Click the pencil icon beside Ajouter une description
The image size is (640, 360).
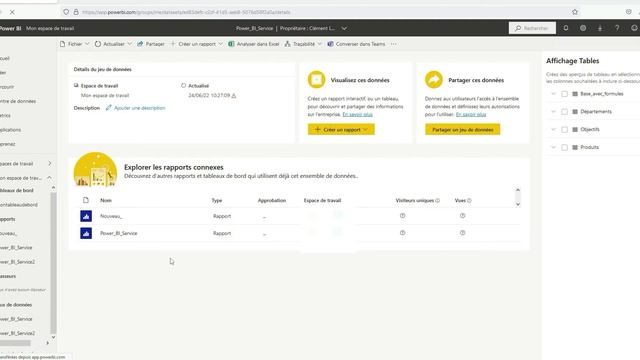click(108, 108)
